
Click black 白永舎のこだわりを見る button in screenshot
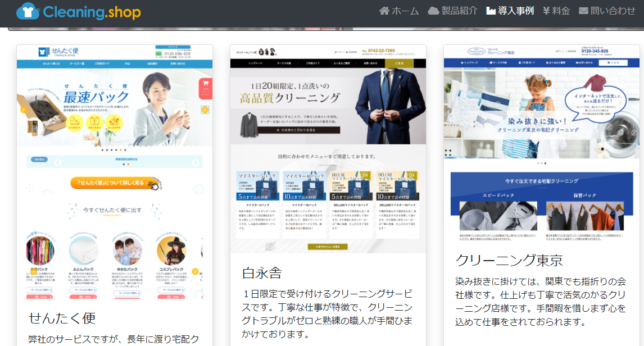pos(299,130)
